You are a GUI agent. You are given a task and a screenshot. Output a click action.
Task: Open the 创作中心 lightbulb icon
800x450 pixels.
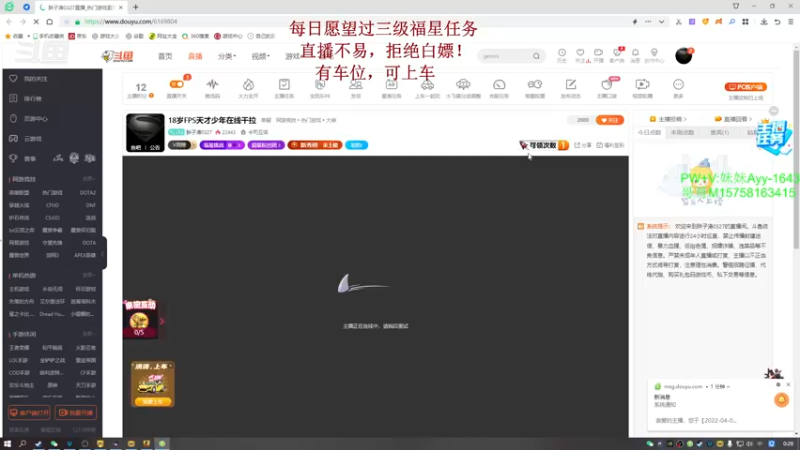(654, 55)
